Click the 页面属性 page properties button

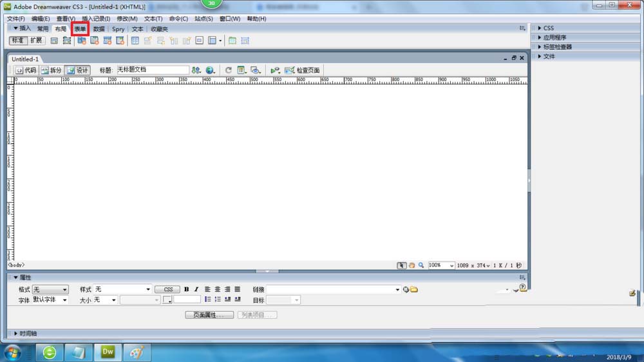pyautogui.click(x=209, y=315)
